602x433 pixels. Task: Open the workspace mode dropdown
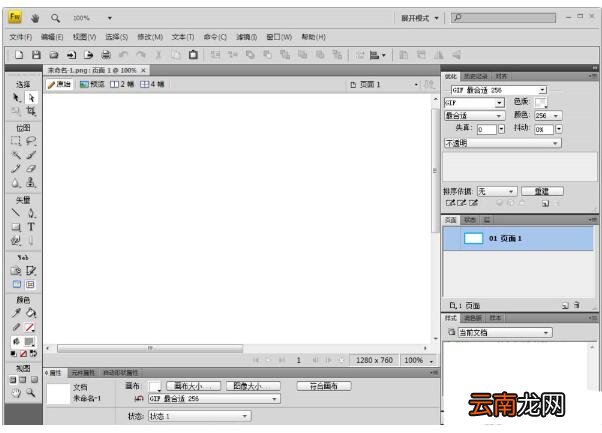pyautogui.click(x=420, y=18)
